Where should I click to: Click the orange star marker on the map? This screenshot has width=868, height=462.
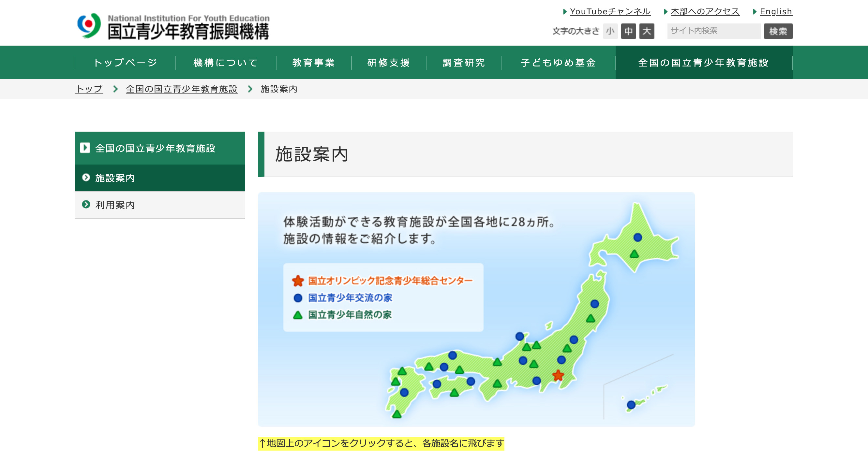[558, 375]
